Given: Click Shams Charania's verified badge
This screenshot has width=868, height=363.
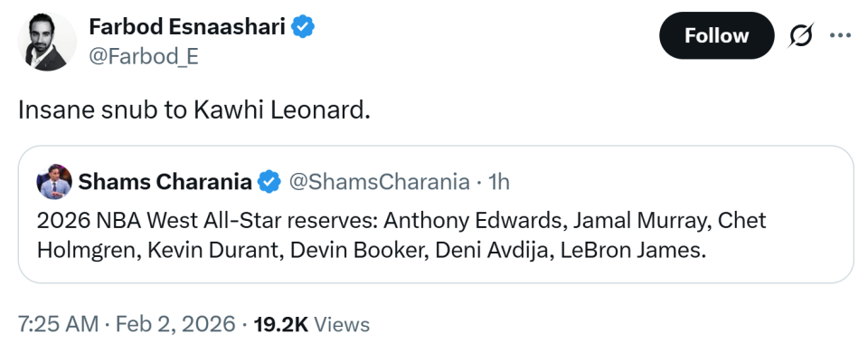Looking at the screenshot, I should pos(269,182).
